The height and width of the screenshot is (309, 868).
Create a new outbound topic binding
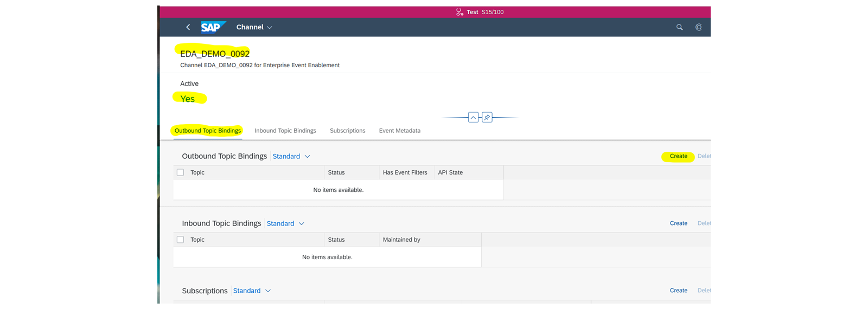[678, 156]
